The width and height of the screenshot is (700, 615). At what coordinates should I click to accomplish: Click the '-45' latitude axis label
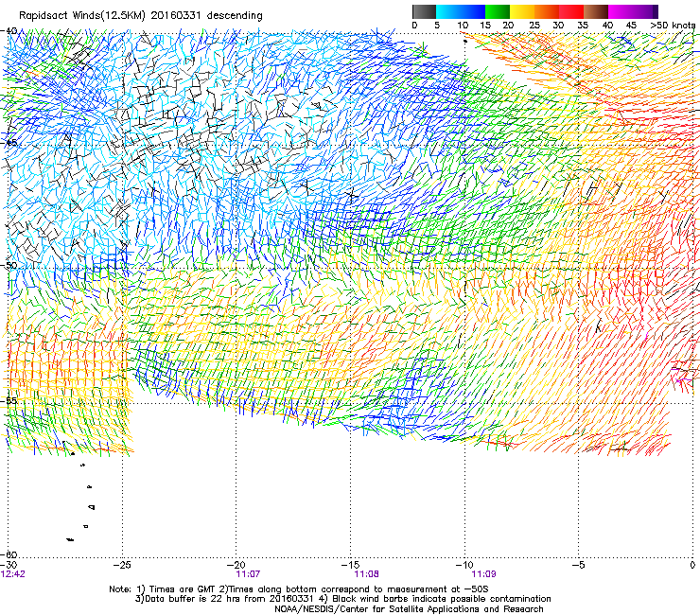pos(9,143)
